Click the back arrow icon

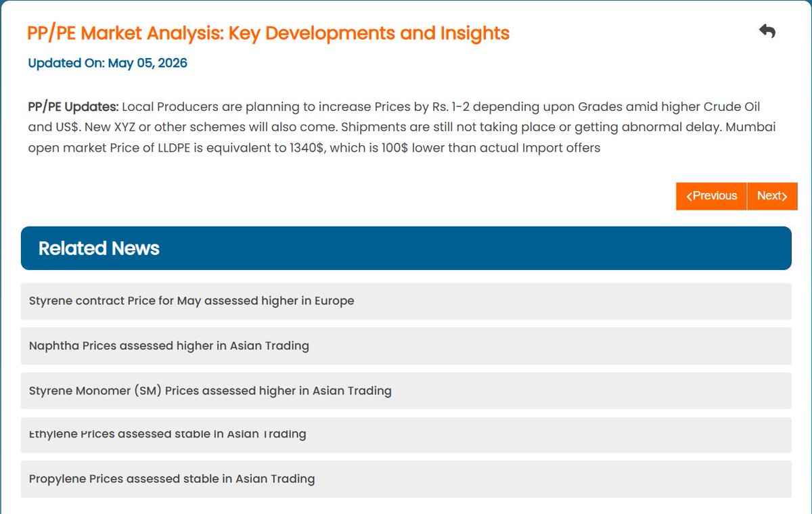pyautogui.click(x=767, y=31)
